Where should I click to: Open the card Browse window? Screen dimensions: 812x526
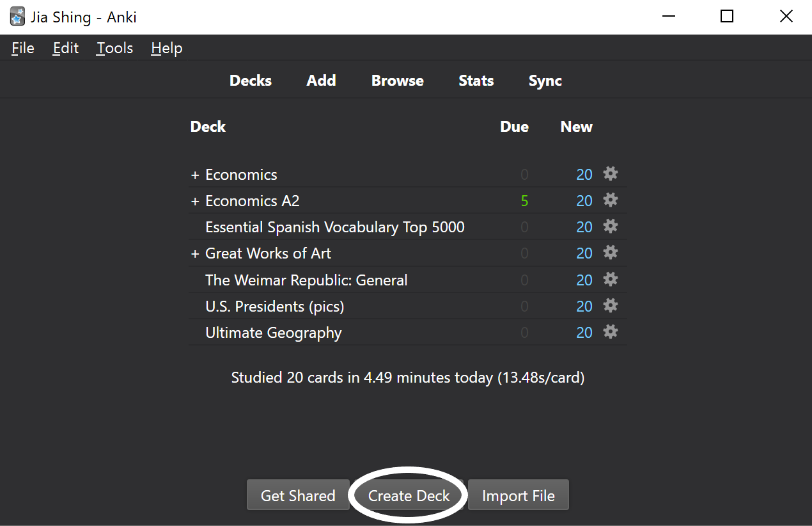(x=398, y=81)
